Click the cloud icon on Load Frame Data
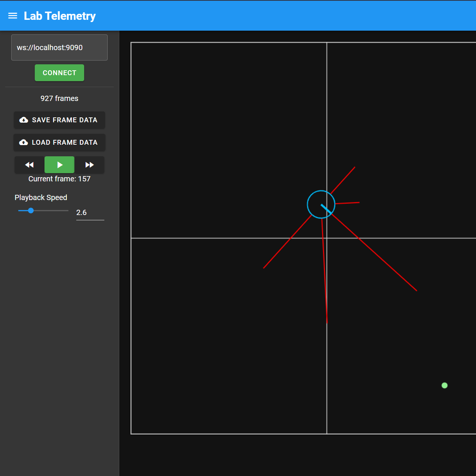476x476 pixels. pyautogui.click(x=24, y=142)
